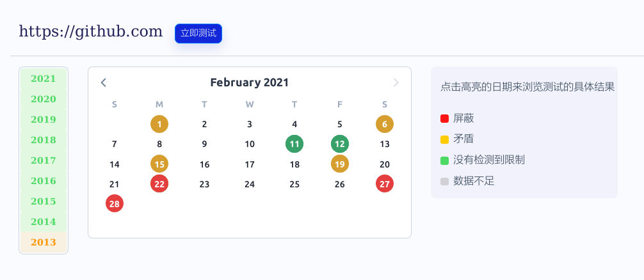View the green February 12 result

click(x=340, y=144)
